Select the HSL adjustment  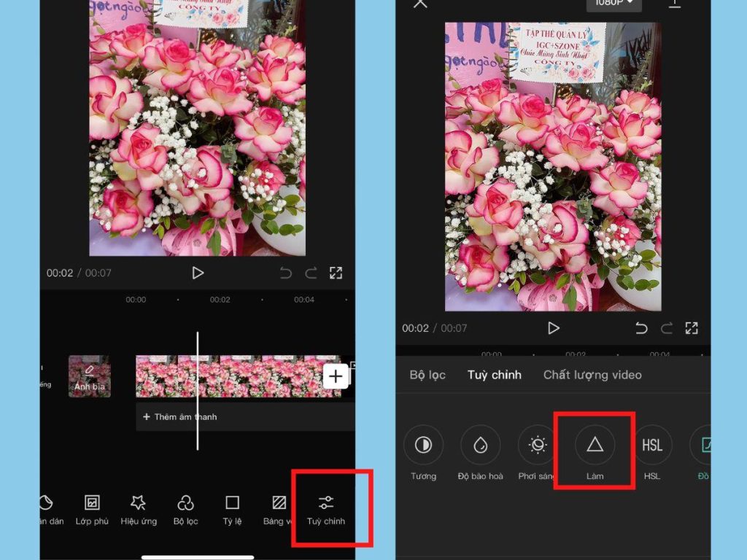651,446
